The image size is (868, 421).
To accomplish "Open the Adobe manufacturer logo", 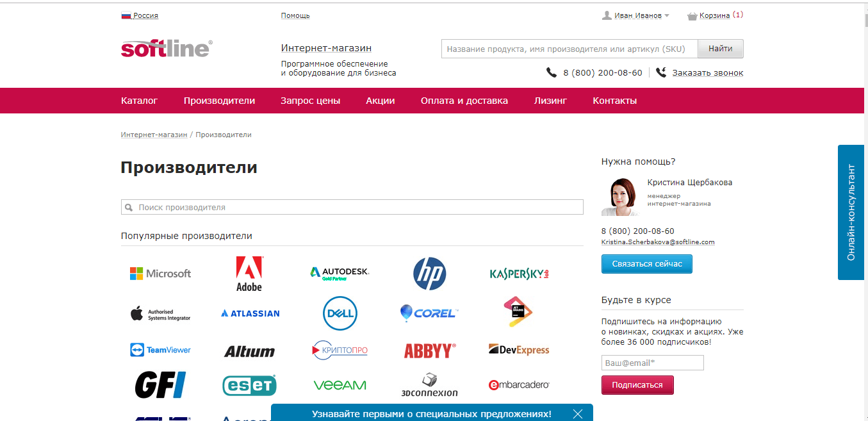I will pos(249,274).
